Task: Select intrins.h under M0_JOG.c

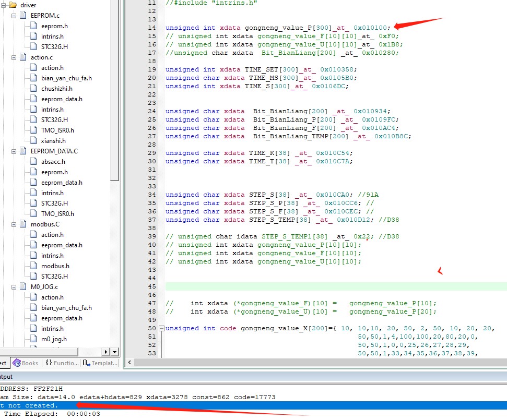Action: [x=52, y=329]
